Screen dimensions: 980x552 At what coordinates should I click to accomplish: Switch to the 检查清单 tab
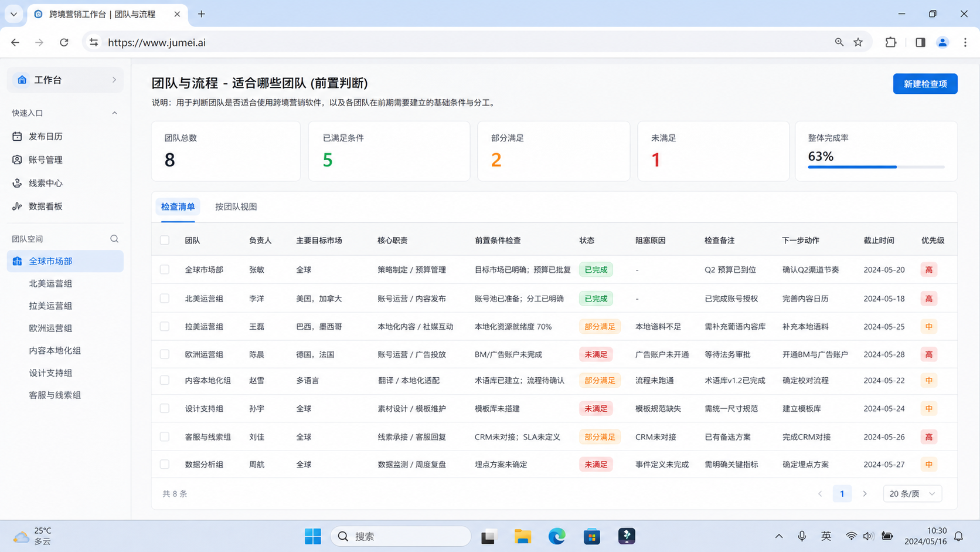(x=178, y=206)
